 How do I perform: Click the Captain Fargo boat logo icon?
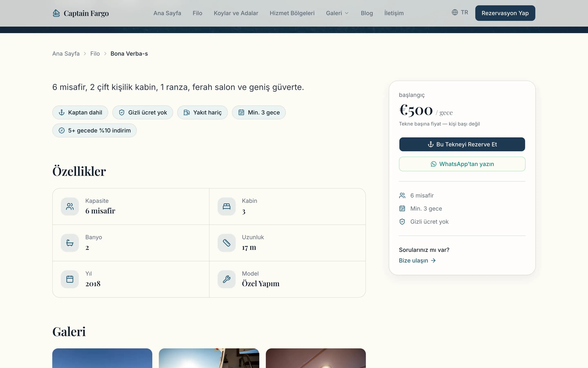pos(56,13)
